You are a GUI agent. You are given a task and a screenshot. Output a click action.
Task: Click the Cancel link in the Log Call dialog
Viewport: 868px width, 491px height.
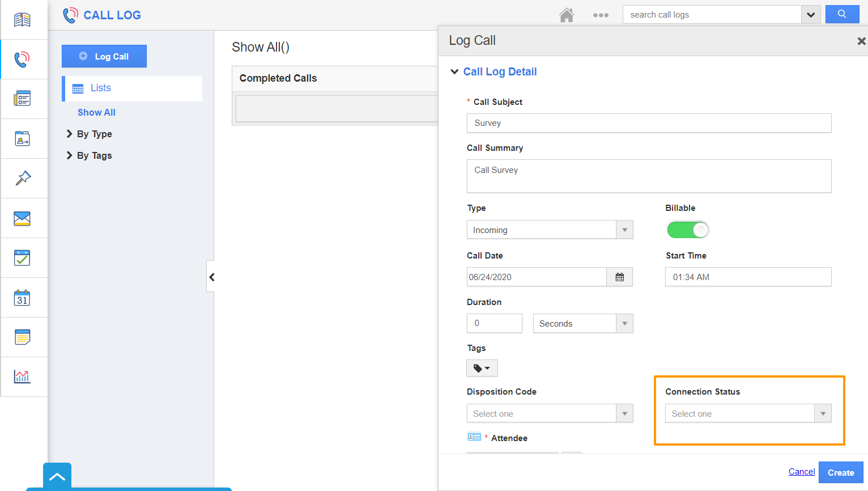click(801, 471)
